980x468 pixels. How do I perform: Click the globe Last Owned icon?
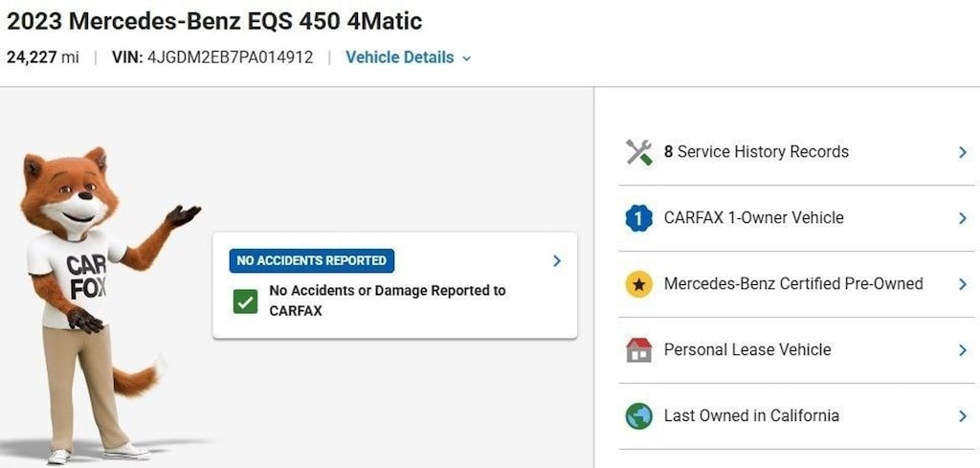(x=638, y=416)
